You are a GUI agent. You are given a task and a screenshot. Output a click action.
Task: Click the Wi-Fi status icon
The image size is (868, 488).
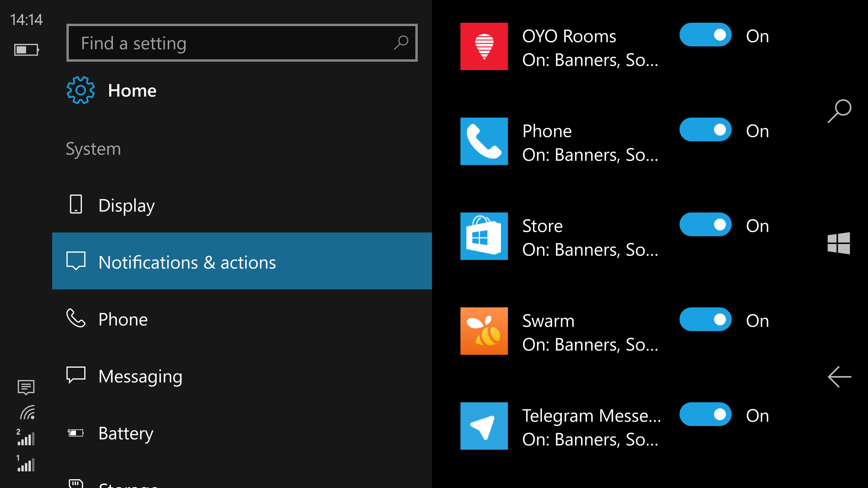[27, 412]
